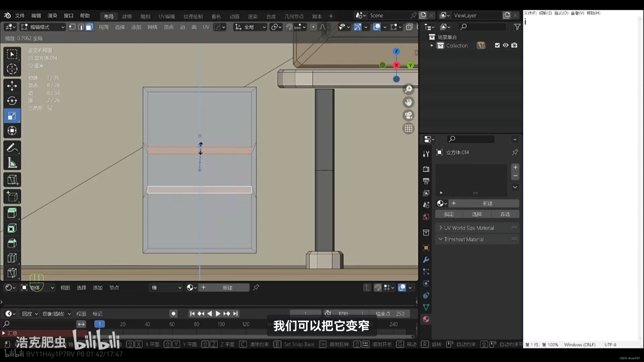Uncheck Collection exclude checkbox
The image size is (644, 362).
(497, 45)
